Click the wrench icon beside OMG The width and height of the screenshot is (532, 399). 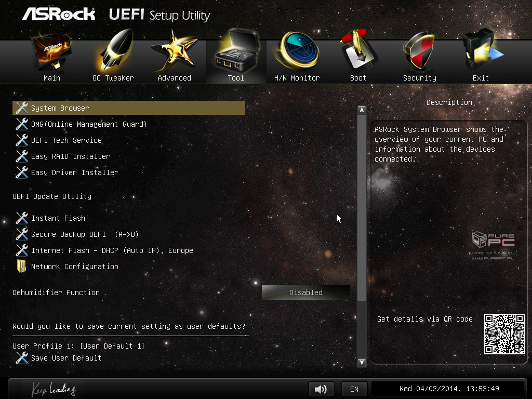22,124
